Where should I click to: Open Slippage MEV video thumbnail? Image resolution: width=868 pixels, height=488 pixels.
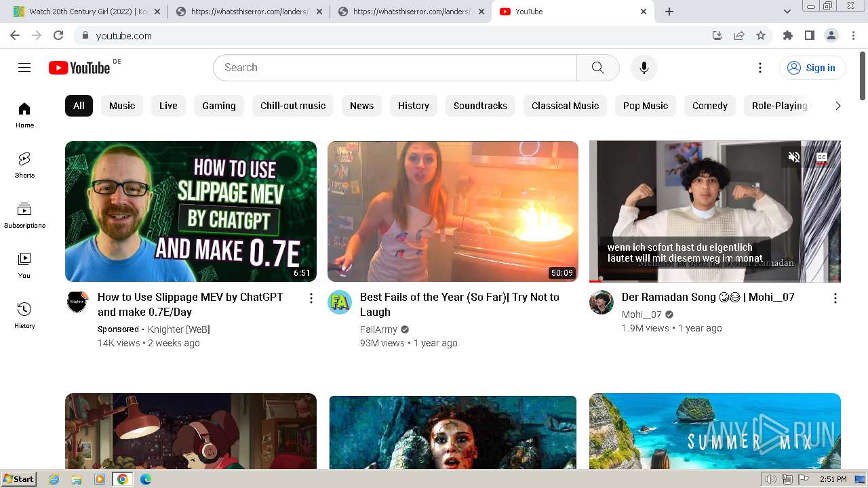pos(191,211)
